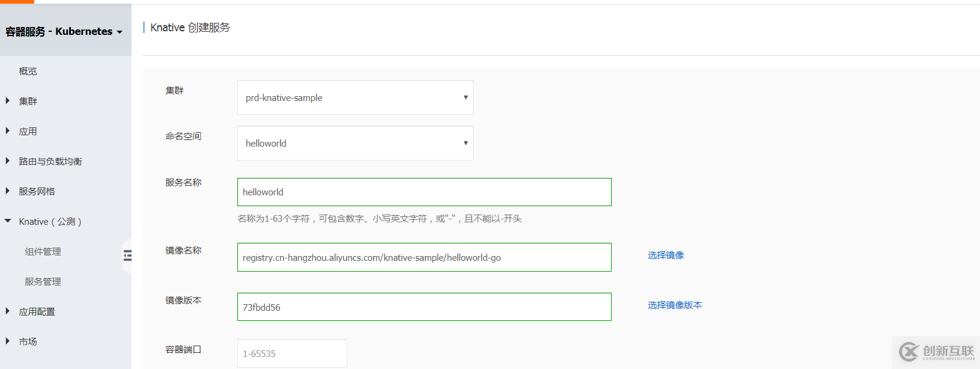Select the 路由与负载均衡 menu label

50,161
